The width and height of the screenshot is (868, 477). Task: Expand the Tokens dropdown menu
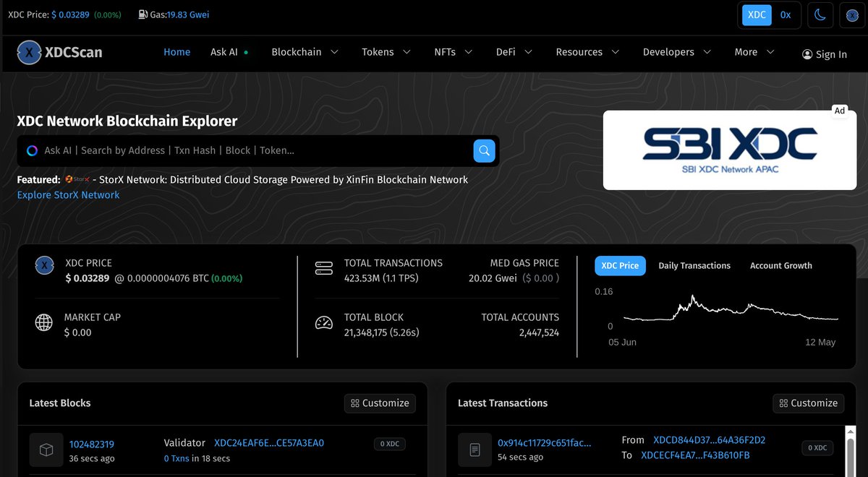tap(386, 52)
